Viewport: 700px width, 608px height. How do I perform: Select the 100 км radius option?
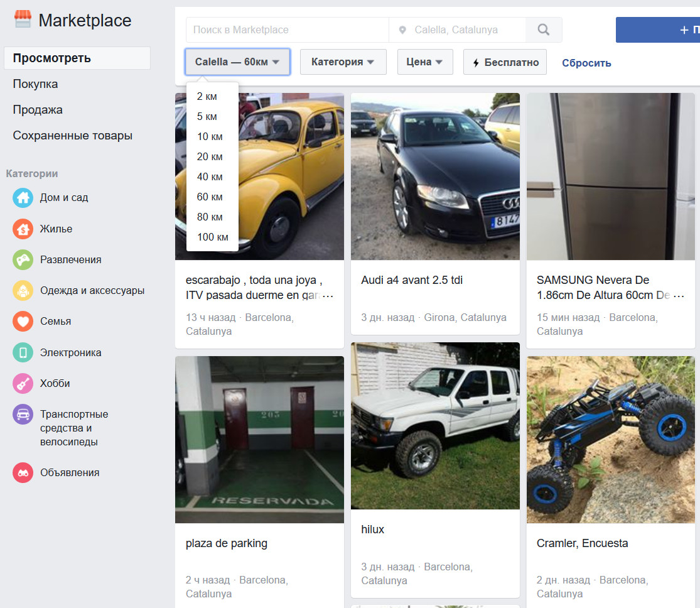pos(213,237)
